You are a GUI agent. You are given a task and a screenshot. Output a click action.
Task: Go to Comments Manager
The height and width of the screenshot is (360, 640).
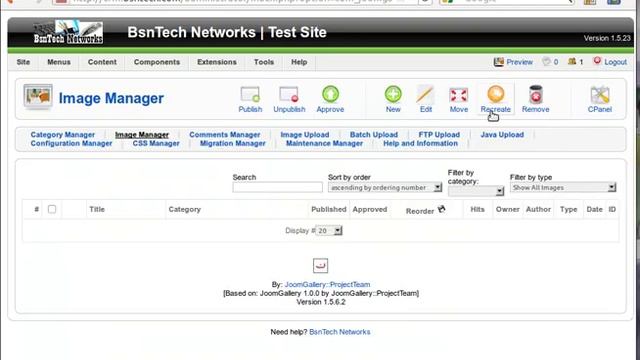224,135
